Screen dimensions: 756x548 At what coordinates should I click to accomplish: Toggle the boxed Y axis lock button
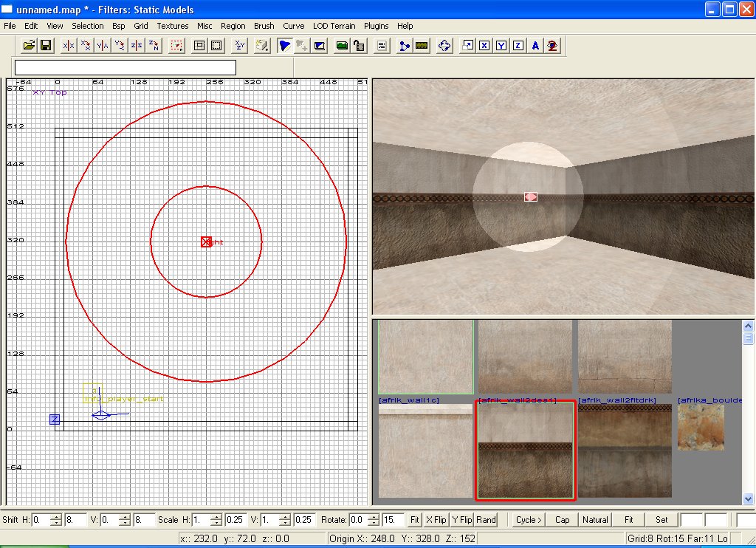tap(501, 46)
